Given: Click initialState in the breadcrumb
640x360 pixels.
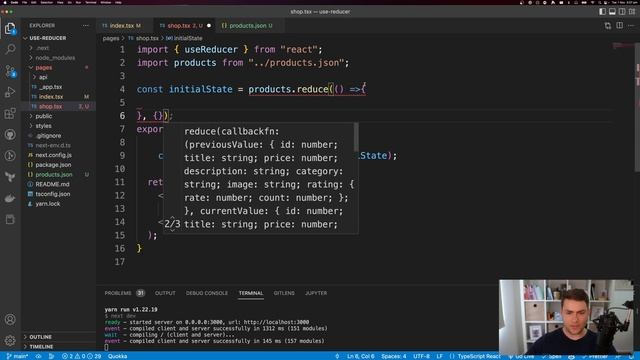Looking at the screenshot, I should pos(188,38).
